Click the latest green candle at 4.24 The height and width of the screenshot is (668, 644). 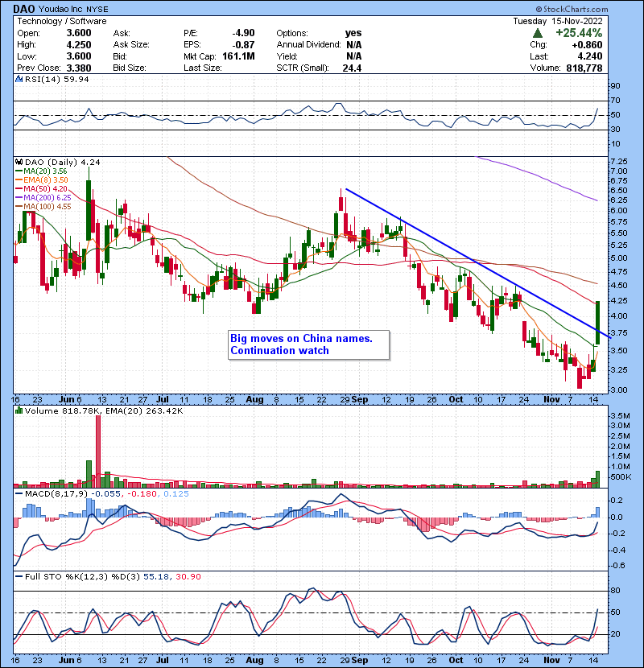pos(597,323)
